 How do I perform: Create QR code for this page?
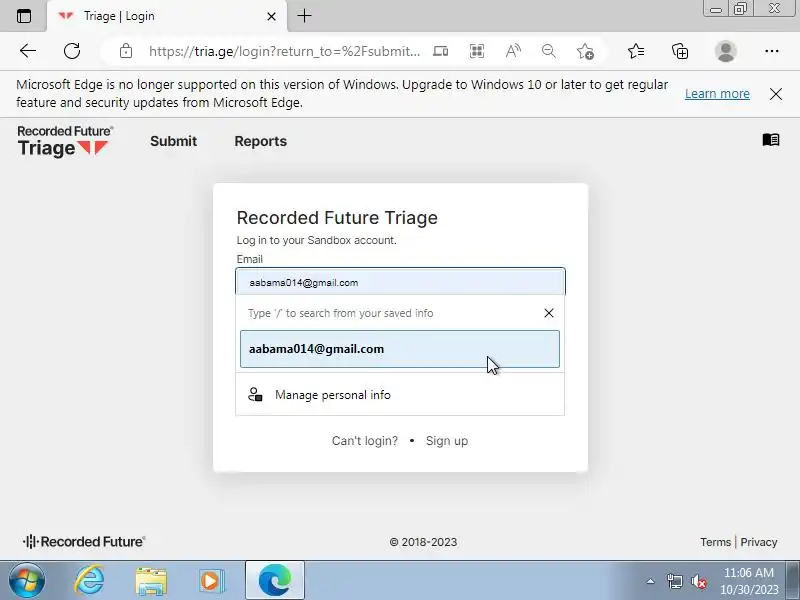tap(477, 51)
